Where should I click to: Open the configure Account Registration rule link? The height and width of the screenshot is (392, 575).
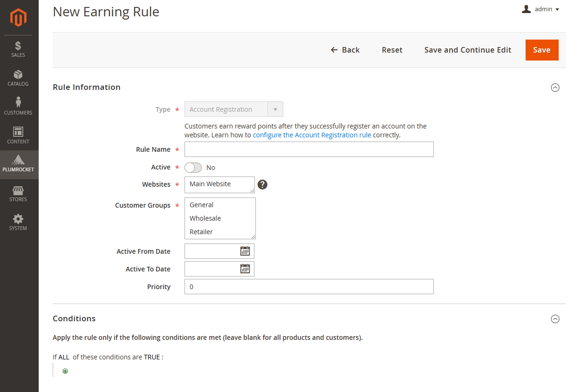(x=312, y=135)
